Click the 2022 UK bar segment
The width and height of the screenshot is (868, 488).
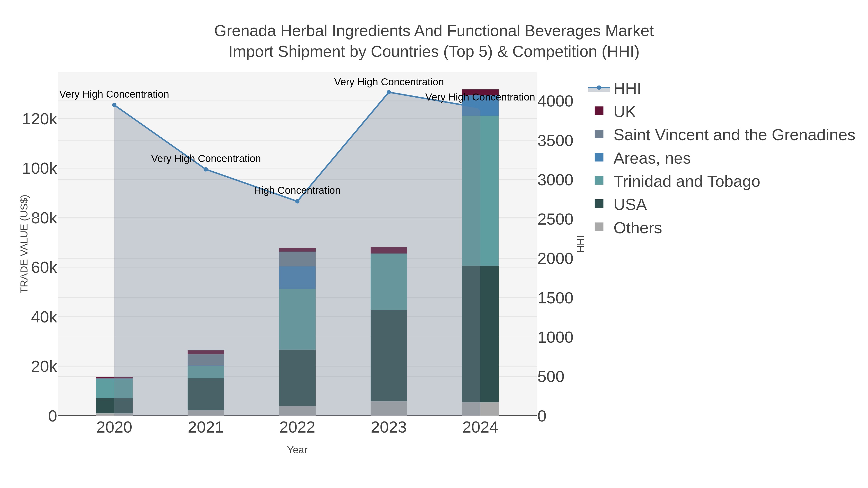(x=297, y=250)
